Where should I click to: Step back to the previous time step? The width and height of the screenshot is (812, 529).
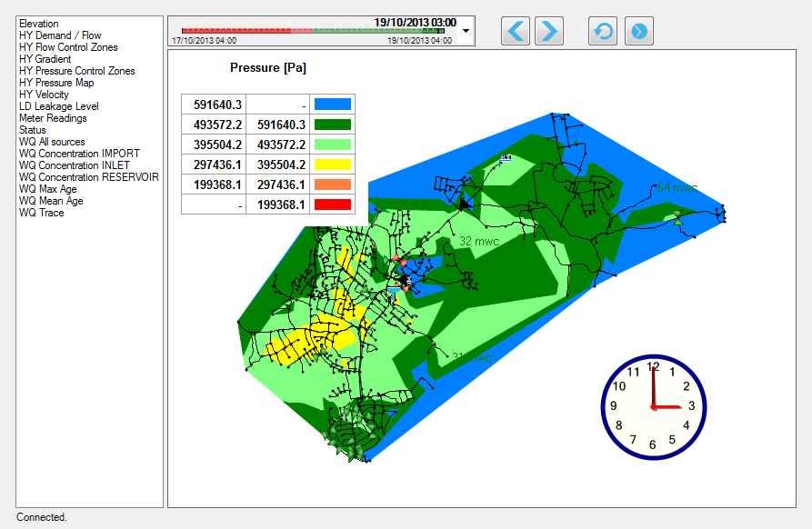(x=516, y=31)
